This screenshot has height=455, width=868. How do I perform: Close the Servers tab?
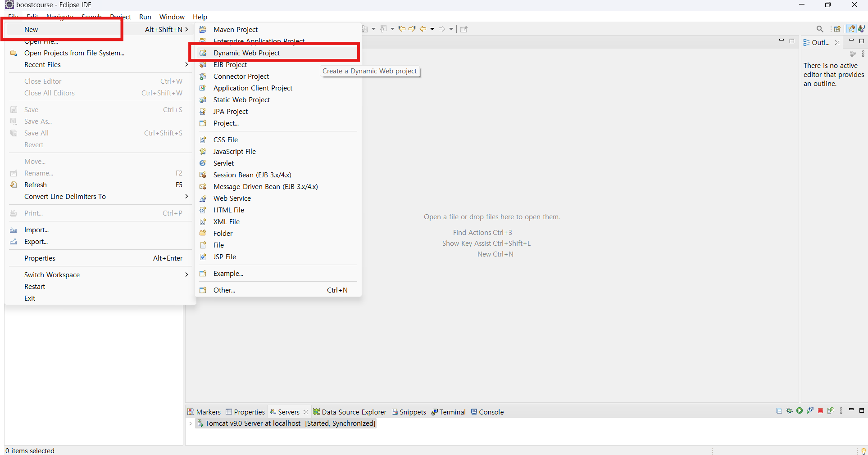click(x=305, y=412)
